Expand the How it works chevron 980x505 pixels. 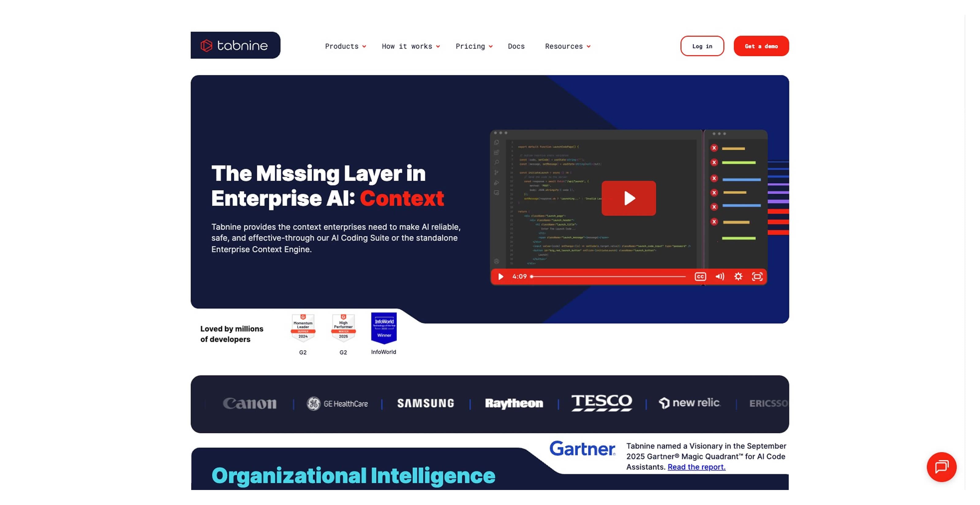pyautogui.click(x=438, y=47)
